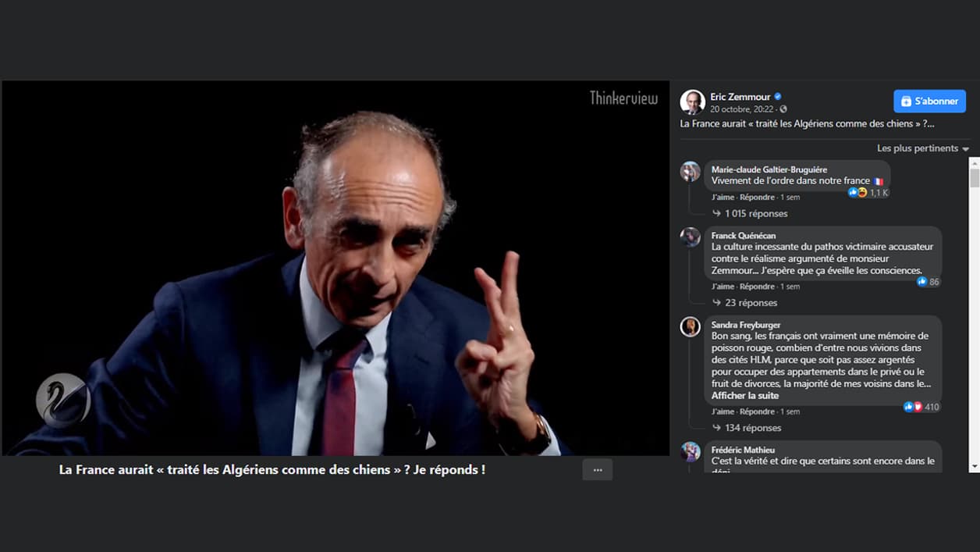The width and height of the screenshot is (980, 552).
Task: Expand the 1 015 réponses thread
Action: pos(750,214)
